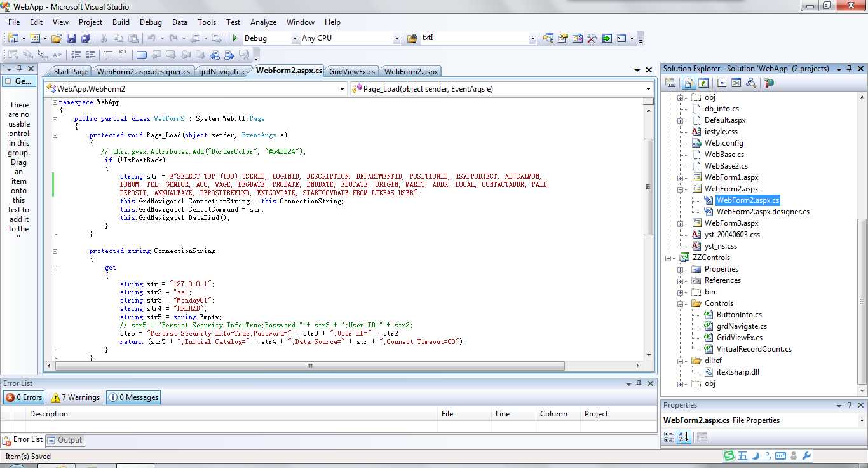Toggle Show All Files in Solution Explorer
Screen dimensions: 868x468
click(689, 83)
